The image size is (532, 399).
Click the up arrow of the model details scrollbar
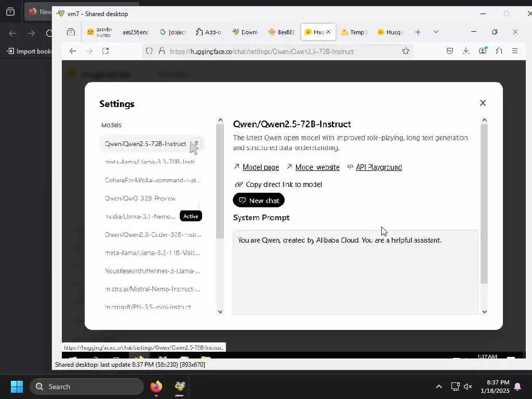(x=484, y=120)
